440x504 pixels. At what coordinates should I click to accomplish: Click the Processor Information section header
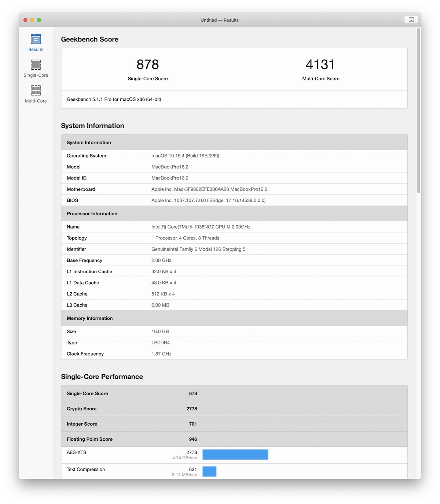tap(92, 214)
